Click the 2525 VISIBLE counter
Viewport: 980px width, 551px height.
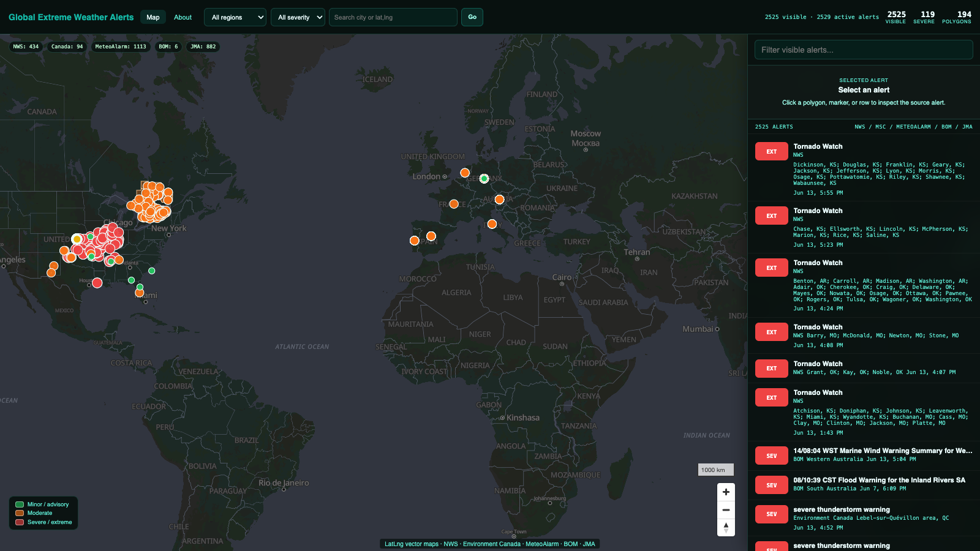pyautogui.click(x=896, y=17)
